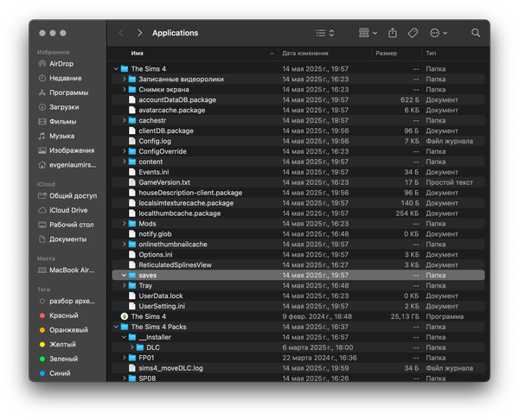Screen dimensions: 519x420
Task: Open Фильмы in the sidebar
Action: (x=58, y=122)
